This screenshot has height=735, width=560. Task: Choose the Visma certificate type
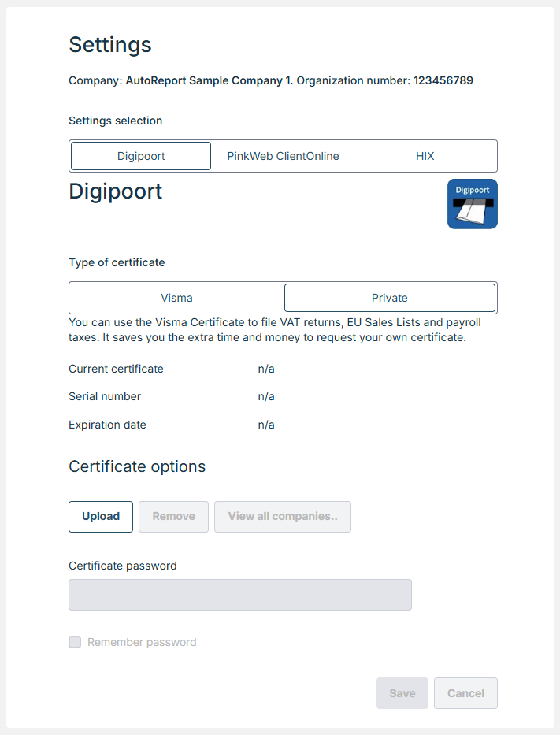click(176, 298)
